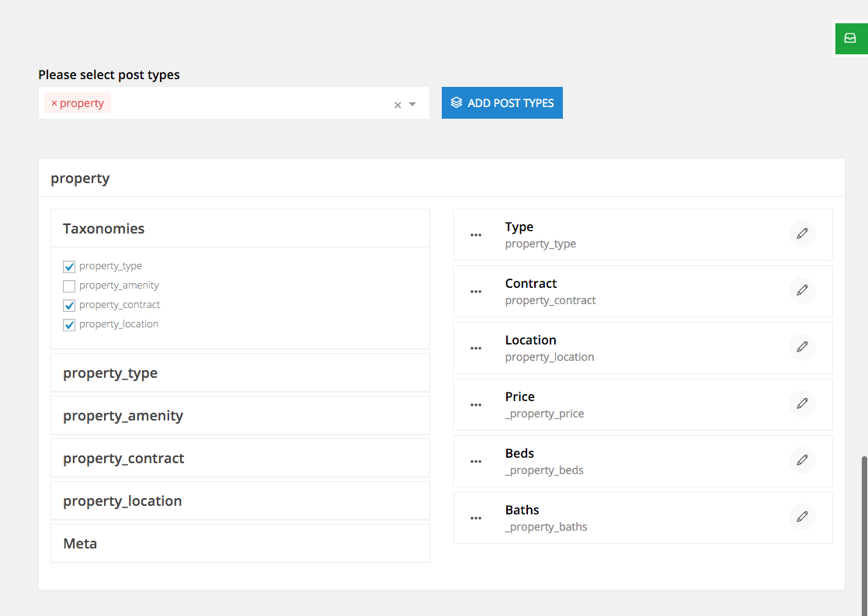Toggle the property_location checkbox
868x616 pixels.
click(x=69, y=324)
